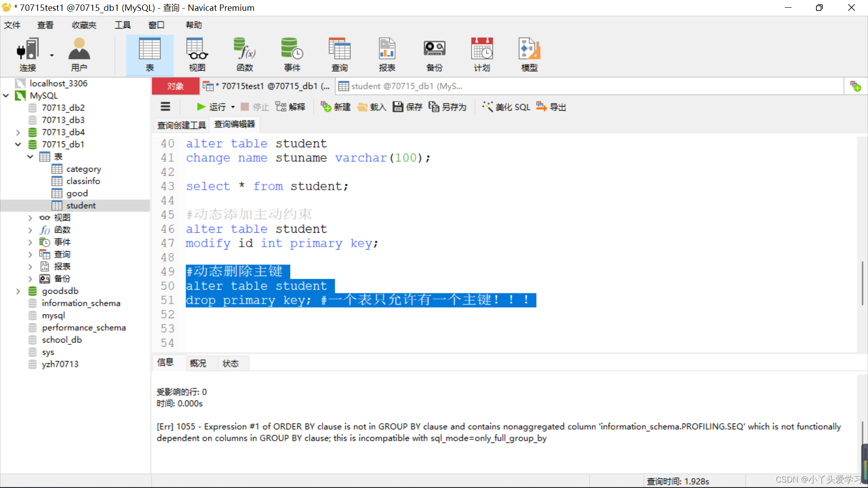
Task: Collapse the 70715_db1 database
Action: [x=18, y=145]
